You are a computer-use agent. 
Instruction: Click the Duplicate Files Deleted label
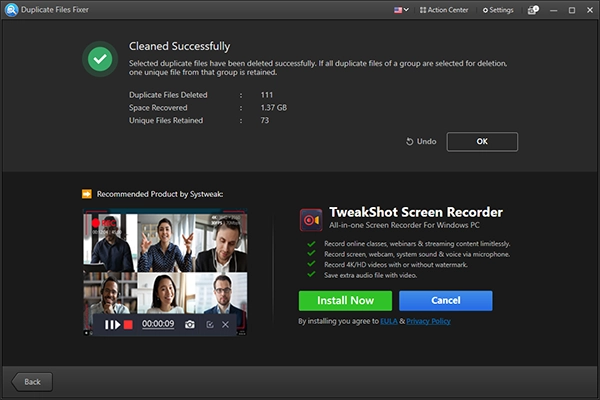click(168, 95)
